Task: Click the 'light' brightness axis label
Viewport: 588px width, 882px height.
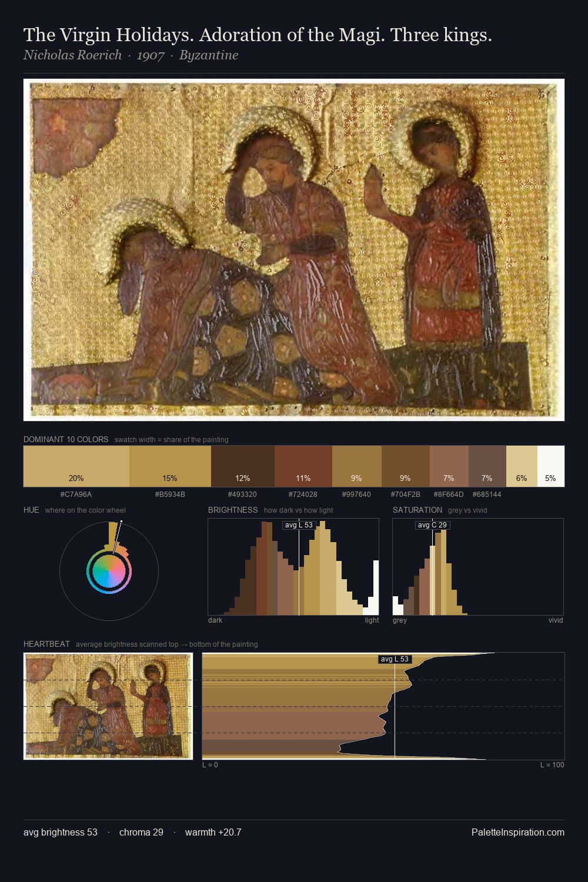Action: [372, 620]
